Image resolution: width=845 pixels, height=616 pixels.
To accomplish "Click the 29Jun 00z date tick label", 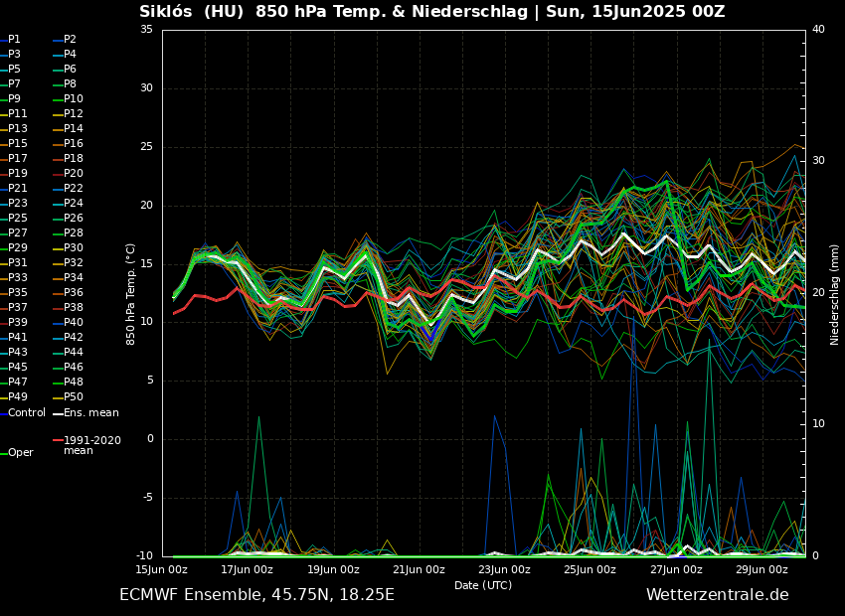I will tap(762, 569).
